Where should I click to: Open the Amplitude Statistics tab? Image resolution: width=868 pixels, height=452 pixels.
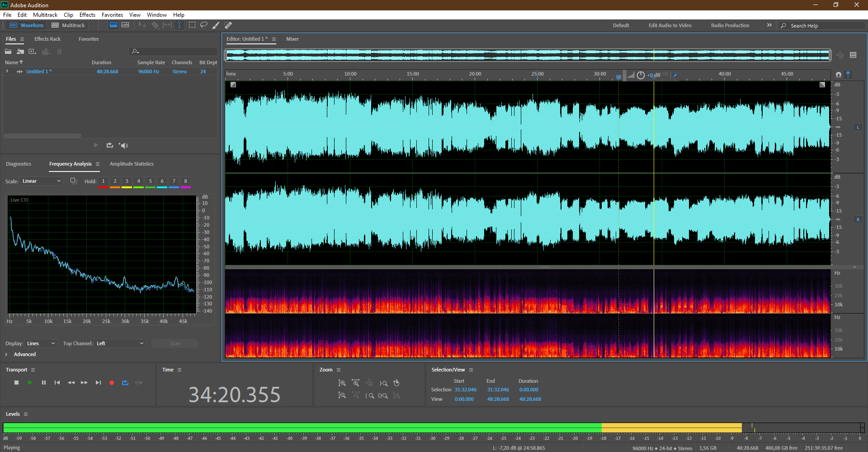pos(132,164)
